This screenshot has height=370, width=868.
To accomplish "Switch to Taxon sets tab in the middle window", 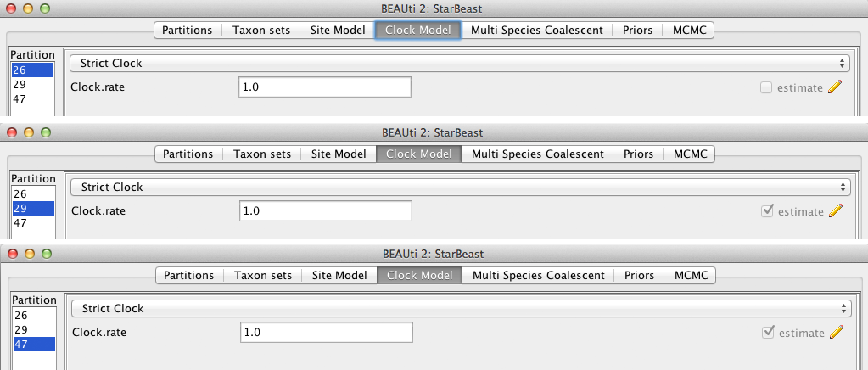I will (262, 154).
